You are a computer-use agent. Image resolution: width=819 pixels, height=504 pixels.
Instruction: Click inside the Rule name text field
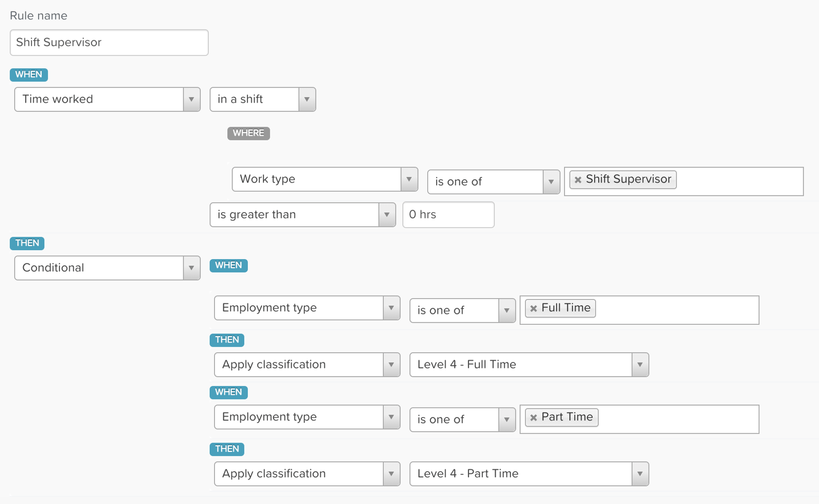(109, 42)
